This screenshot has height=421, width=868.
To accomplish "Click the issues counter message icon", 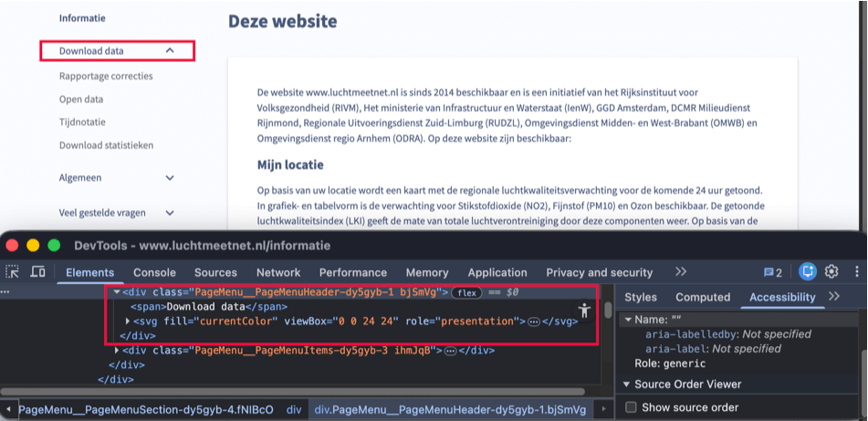I will [773, 272].
